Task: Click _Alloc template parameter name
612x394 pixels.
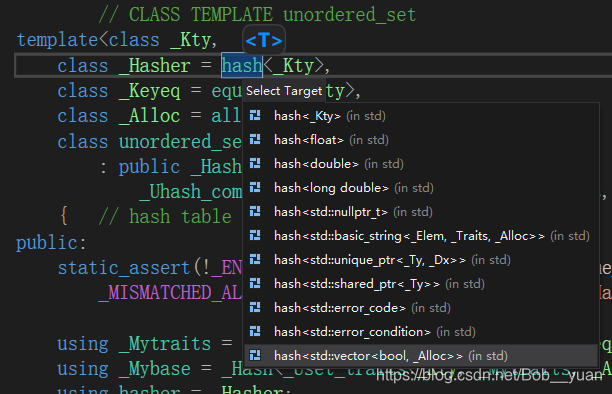Action: (x=149, y=116)
